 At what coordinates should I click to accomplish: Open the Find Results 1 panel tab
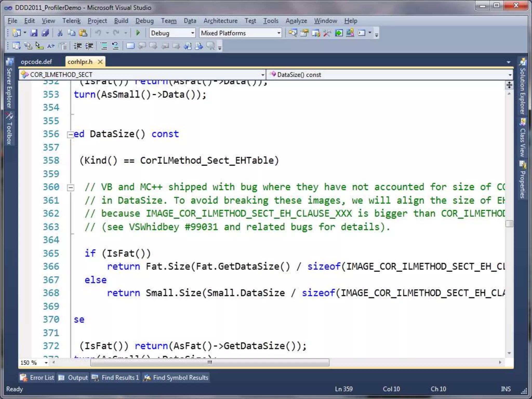pyautogui.click(x=116, y=377)
